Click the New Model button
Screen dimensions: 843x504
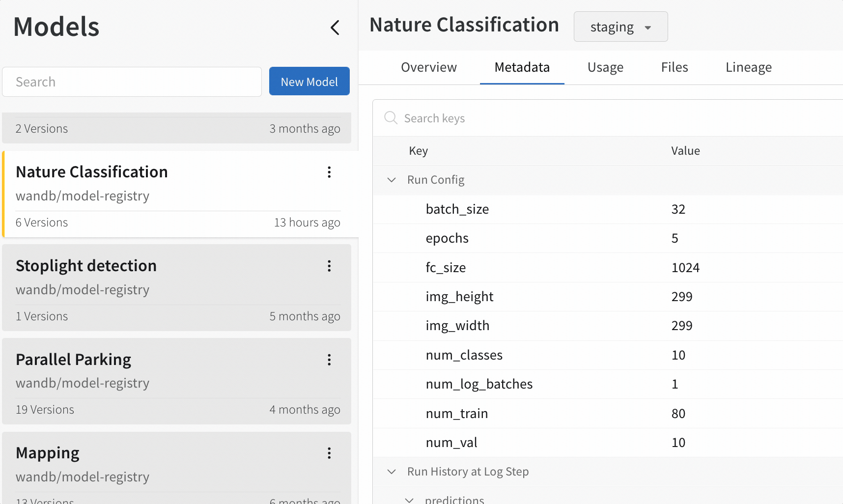point(309,82)
